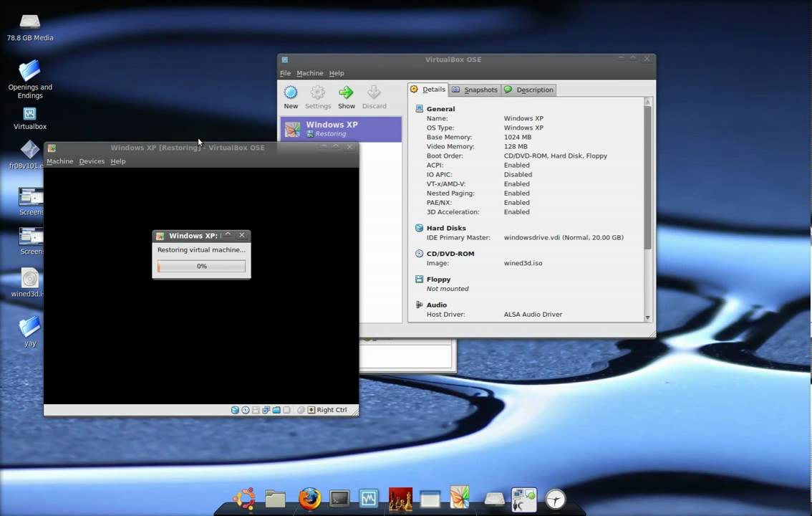Click the hard disk activity indicator in VM status bar
This screenshot has width=812, height=516.
click(235, 410)
